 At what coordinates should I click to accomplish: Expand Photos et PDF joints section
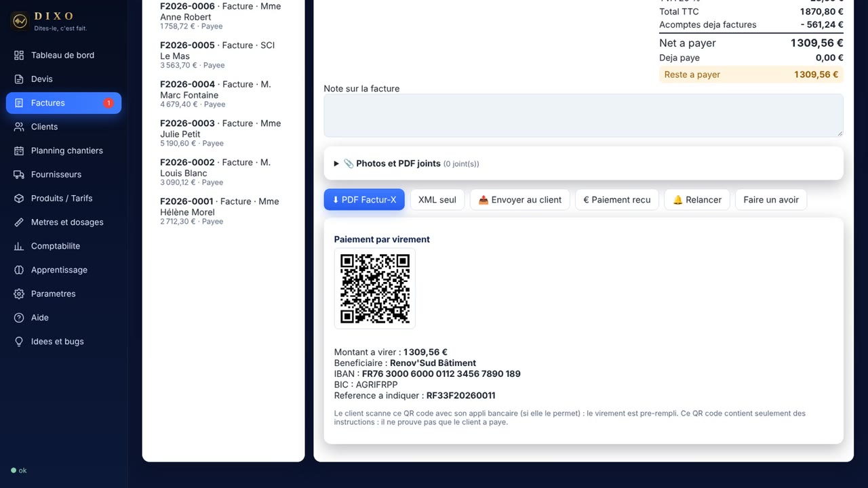coord(583,163)
